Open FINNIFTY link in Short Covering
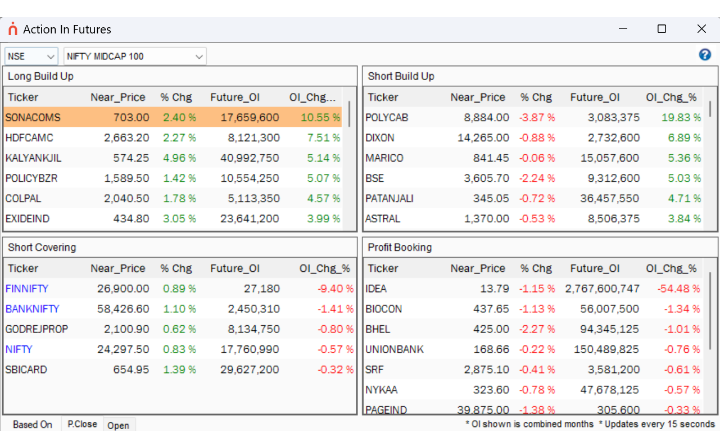The image size is (720, 448). click(27, 289)
